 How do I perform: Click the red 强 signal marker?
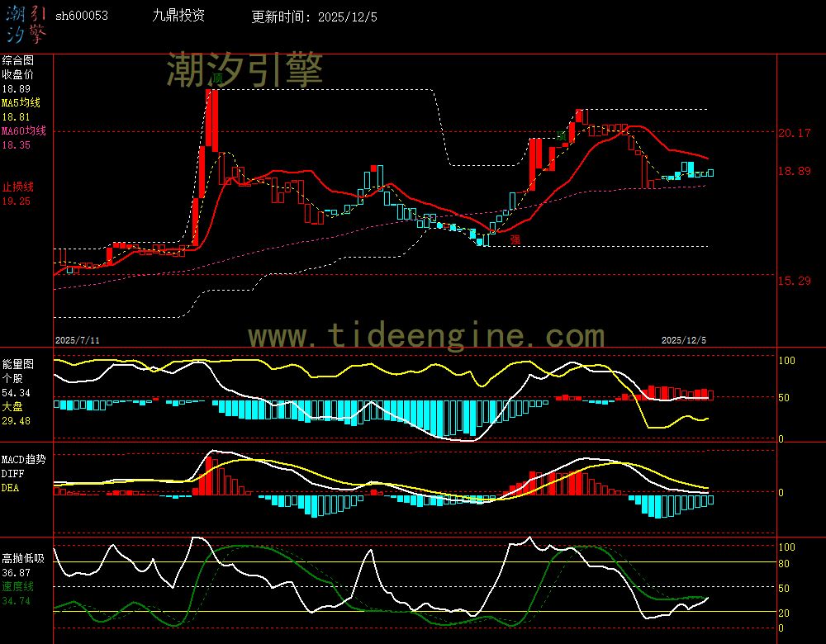tap(515, 239)
